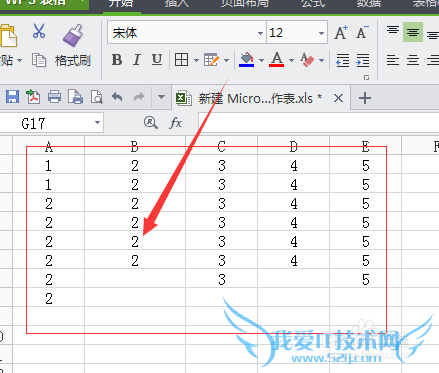Click the export to PDF icon
439x373 pixels.
coord(33,97)
